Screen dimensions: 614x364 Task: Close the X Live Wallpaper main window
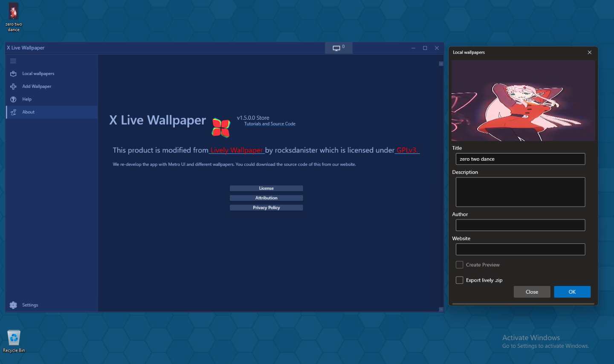tap(437, 48)
